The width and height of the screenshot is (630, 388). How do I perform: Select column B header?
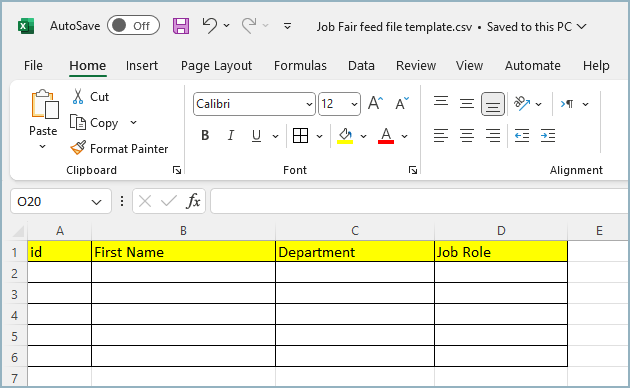point(183,231)
